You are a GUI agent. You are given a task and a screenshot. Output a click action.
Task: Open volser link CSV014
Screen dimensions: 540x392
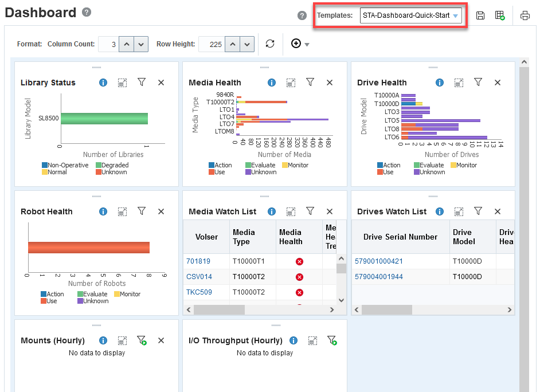click(x=199, y=277)
